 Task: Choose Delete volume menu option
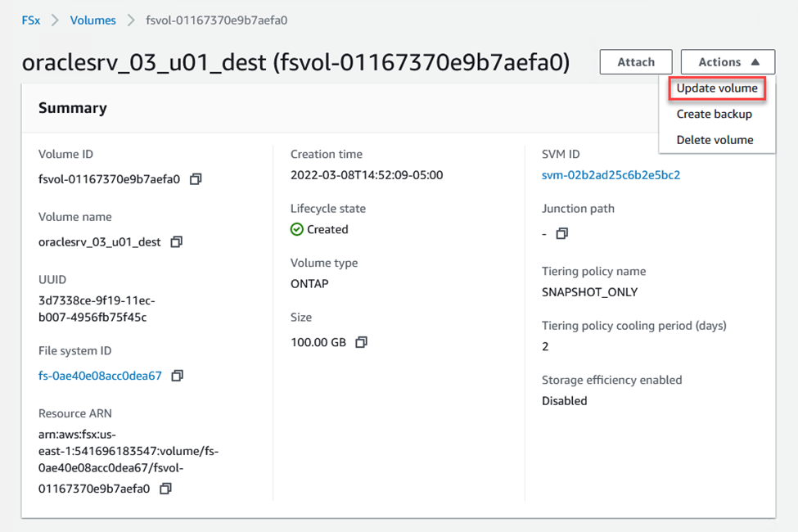click(715, 140)
